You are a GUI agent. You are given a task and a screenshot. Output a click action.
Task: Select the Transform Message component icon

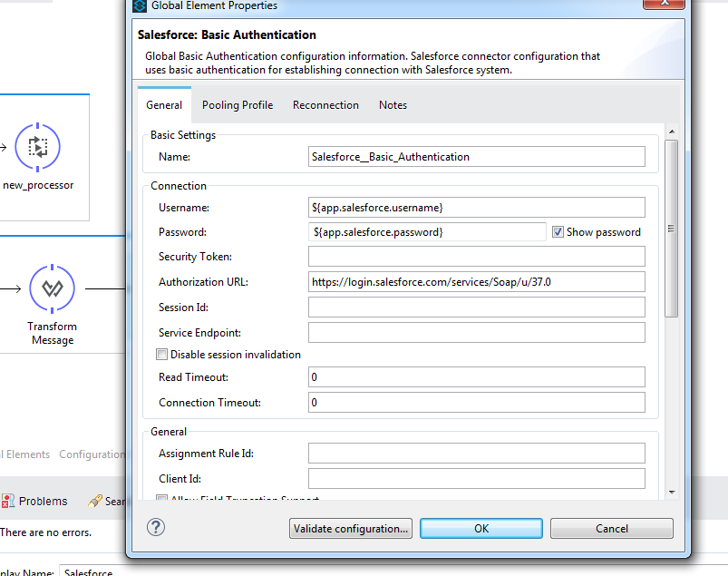click(52, 288)
